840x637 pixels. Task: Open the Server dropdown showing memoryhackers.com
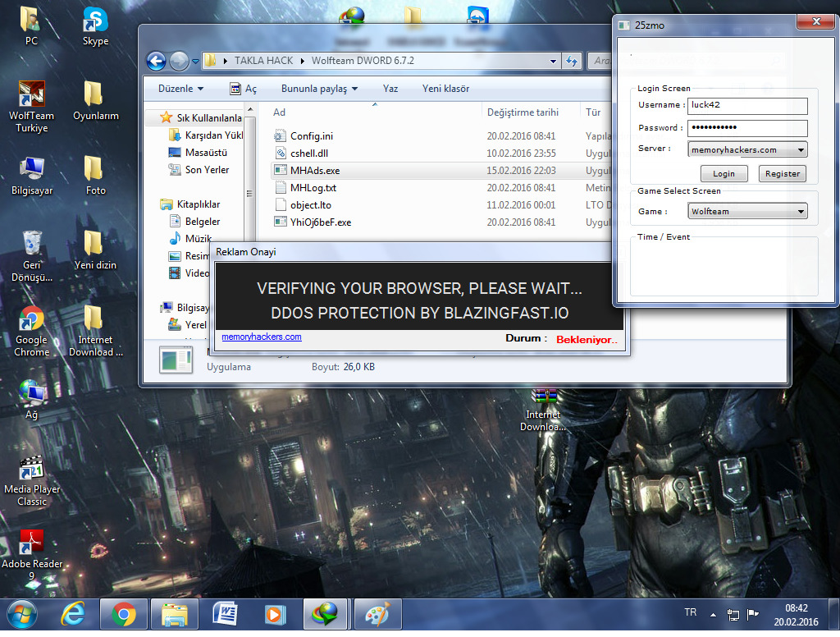click(747, 150)
